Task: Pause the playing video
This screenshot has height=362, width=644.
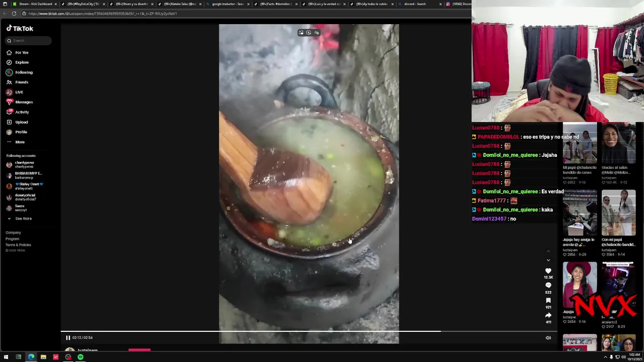Action: 68,338
